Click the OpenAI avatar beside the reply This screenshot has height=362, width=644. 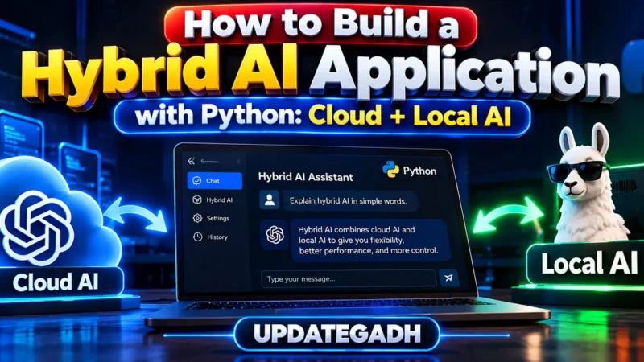(275, 235)
